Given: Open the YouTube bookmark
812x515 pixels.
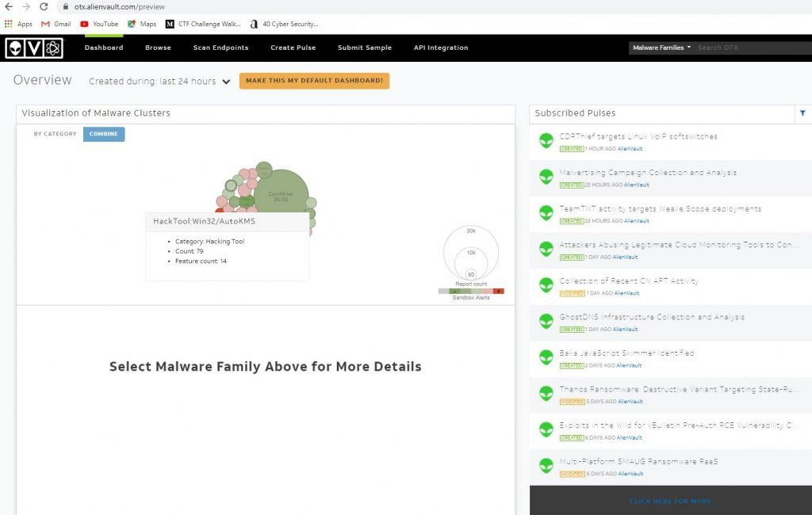Looking at the screenshot, I should (x=99, y=24).
